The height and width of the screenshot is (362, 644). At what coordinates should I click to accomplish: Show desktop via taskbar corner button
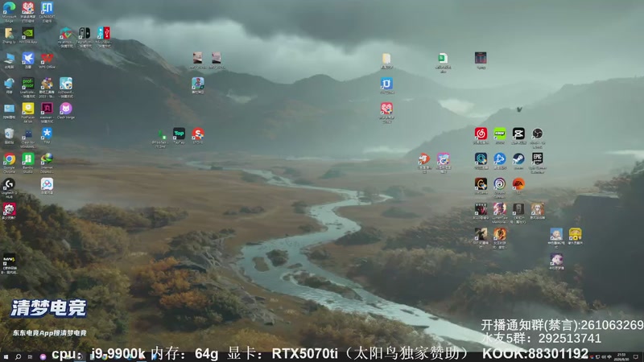tap(642, 357)
